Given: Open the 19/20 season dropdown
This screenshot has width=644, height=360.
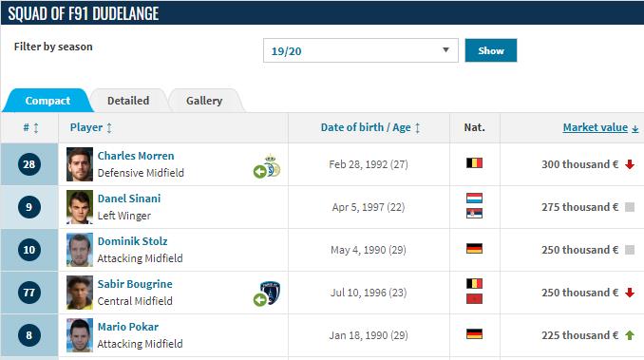Looking at the screenshot, I should click(361, 50).
